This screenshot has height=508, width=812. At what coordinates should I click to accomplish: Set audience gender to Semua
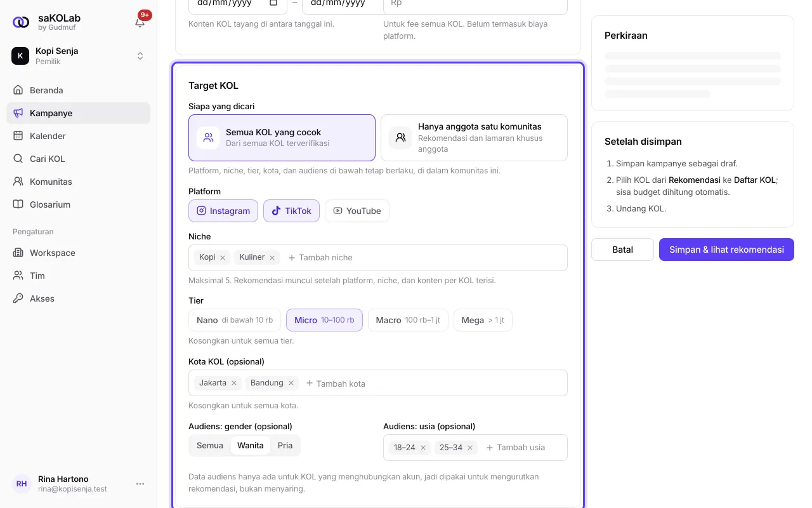pyautogui.click(x=210, y=446)
